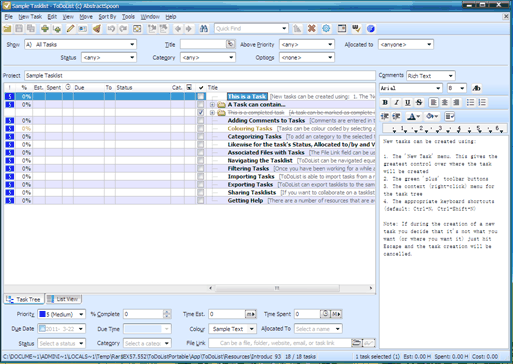The width and height of the screenshot is (513, 364).
Task: Click the Quick Find search field
Action: [251, 29]
